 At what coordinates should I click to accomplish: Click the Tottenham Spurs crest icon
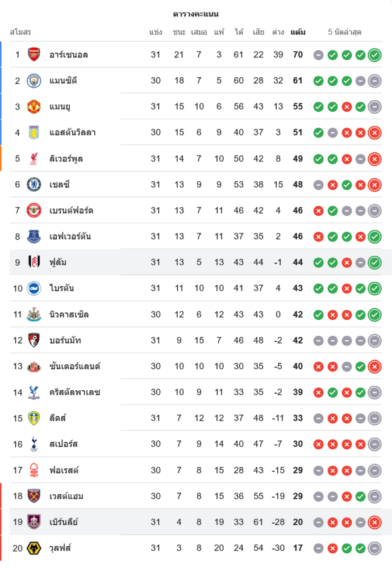pos(34,444)
